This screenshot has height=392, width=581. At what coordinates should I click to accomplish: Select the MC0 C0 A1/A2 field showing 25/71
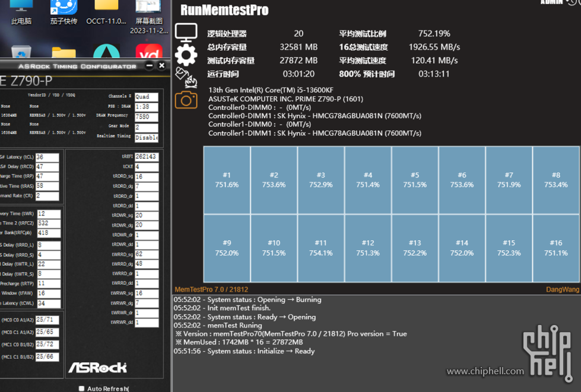pos(47,320)
